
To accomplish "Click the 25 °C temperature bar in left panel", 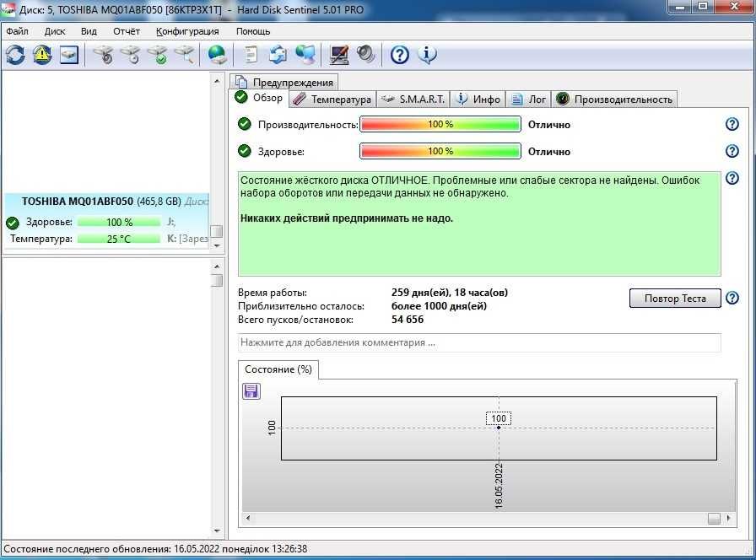I will (119, 239).
